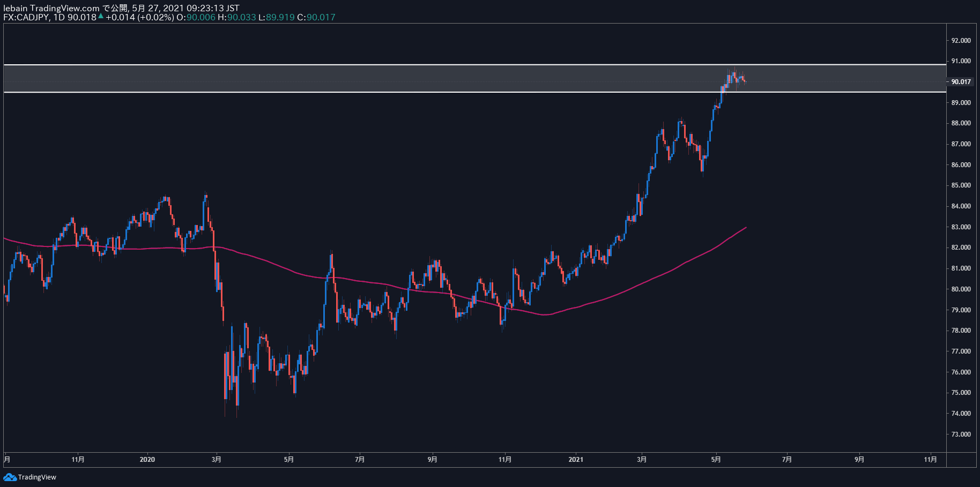Click the 3月 time label right after 2021
The height and width of the screenshot is (487, 980).
(x=642, y=460)
